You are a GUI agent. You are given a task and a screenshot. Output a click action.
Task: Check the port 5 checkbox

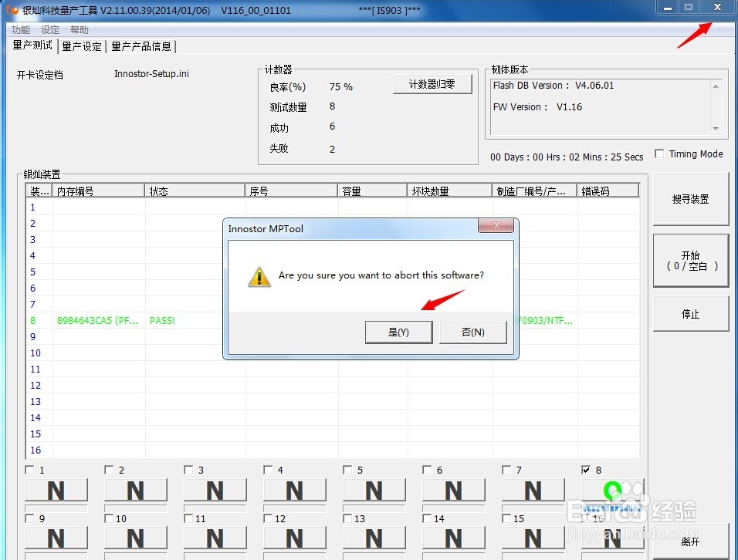347,470
